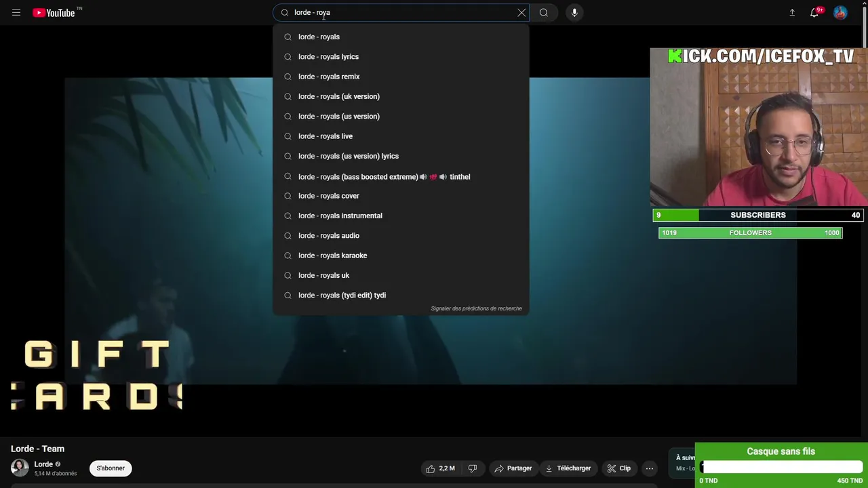Like the video (2,2 M)
The height and width of the screenshot is (488, 868).
(441, 468)
